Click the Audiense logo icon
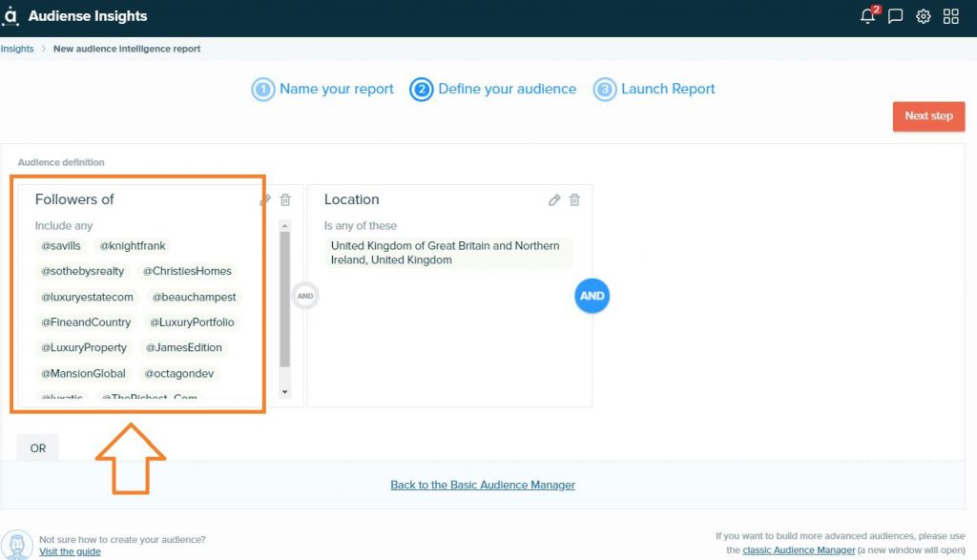Viewport: 977px width, 560px height. [x=11, y=16]
